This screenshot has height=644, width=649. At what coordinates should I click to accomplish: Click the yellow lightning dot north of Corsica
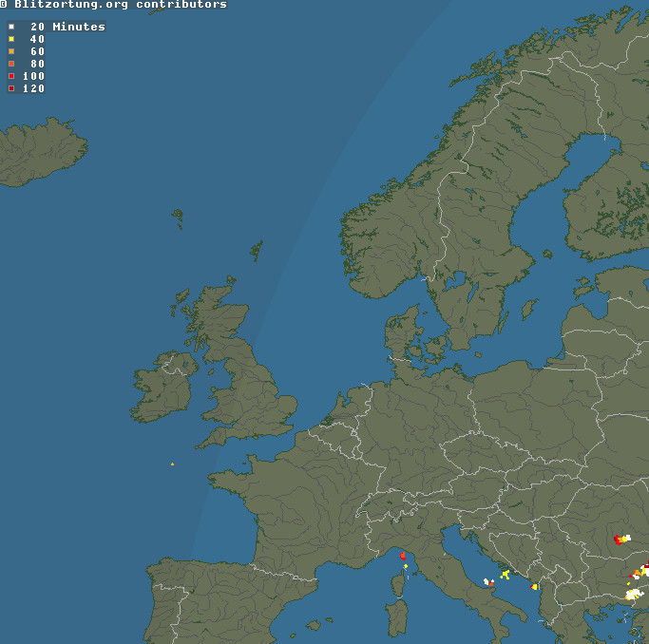(406, 566)
